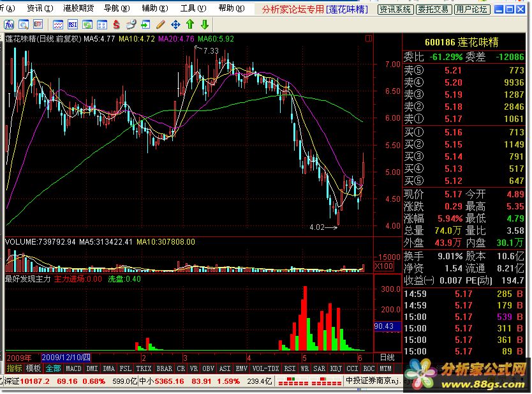The height and width of the screenshot is (394, 532).
Task: Switch to the OBV indicator tab
Action: (x=209, y=368)
